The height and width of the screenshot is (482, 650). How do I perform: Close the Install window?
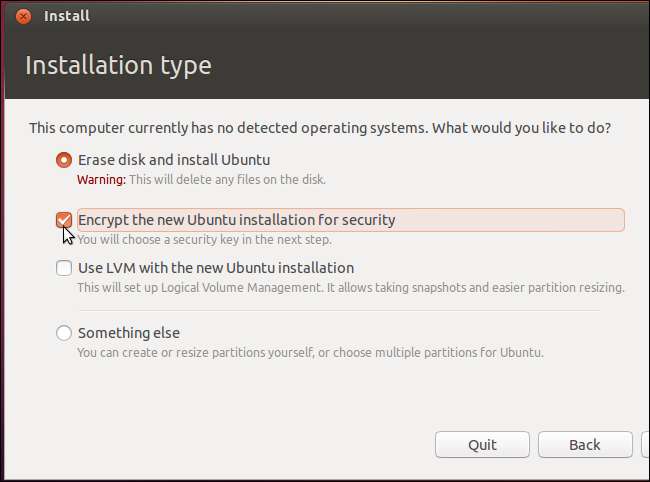[23, 16]
